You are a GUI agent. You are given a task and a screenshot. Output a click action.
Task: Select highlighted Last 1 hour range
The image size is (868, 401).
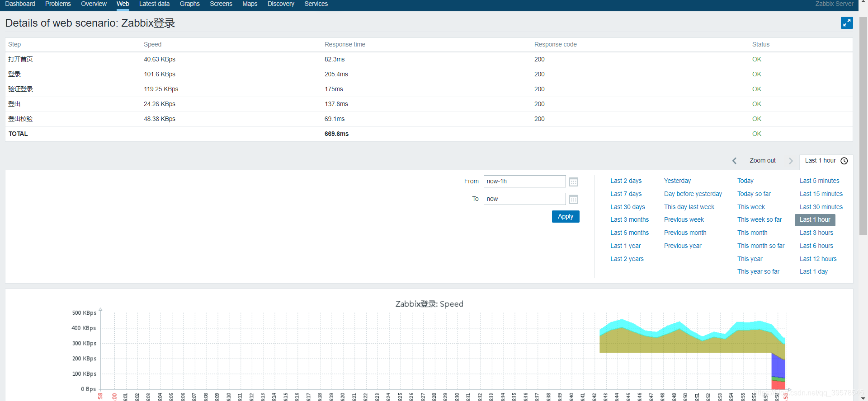pyautogui.click(x=815, y=220)
